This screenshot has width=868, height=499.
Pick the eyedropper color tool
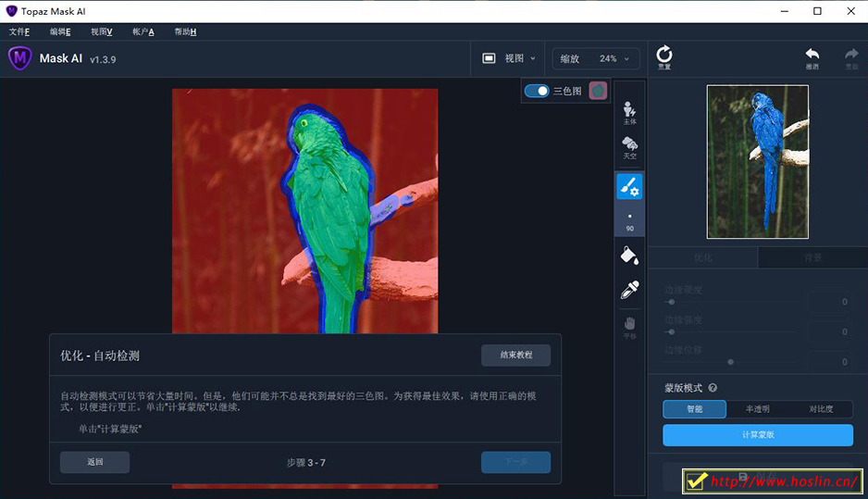629,290
